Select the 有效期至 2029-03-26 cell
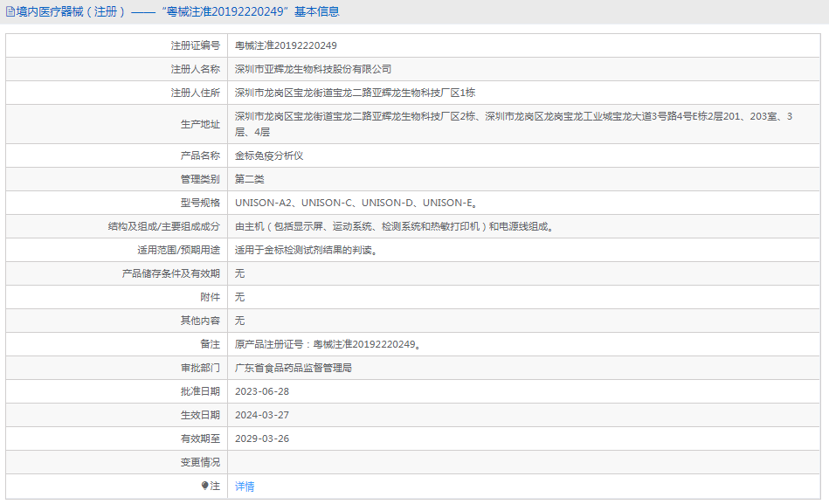This screenshot has width=829, height=504. point(266,438)
